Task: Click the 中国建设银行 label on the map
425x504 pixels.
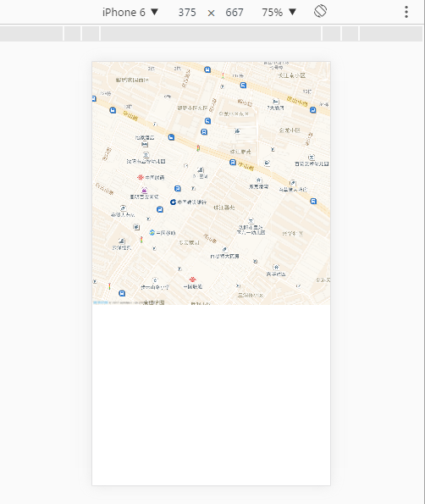Action: (192, 202)
